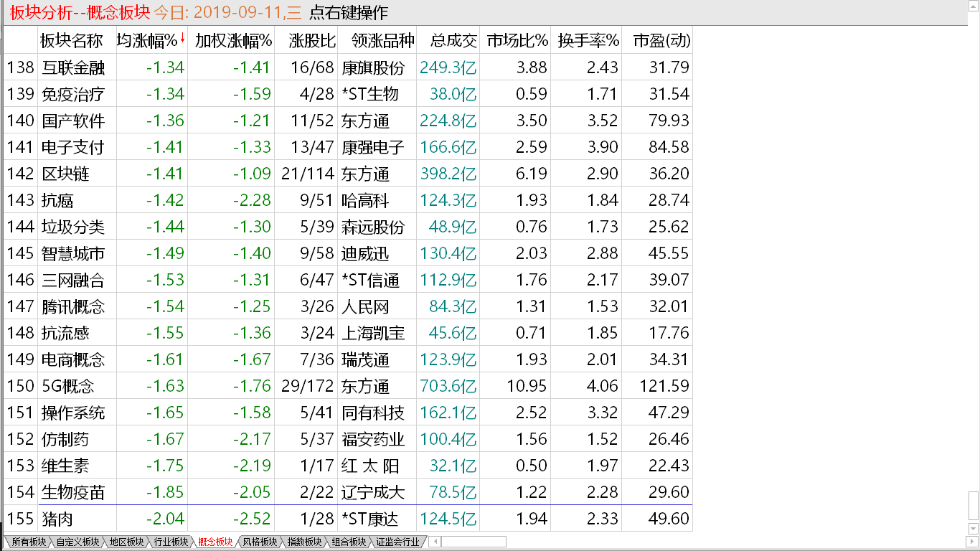The height and width of the screenshot is (551, 980).
Task: Select the 互联金融 sector row
Action: 349,67
